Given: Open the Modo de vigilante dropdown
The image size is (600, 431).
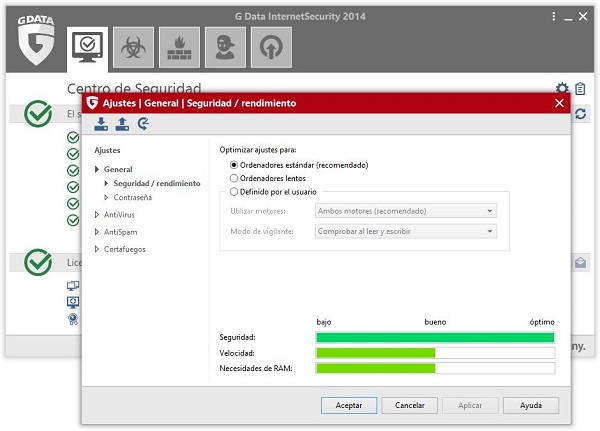Looking at the screenshot, I should click(x=406, y=231).
